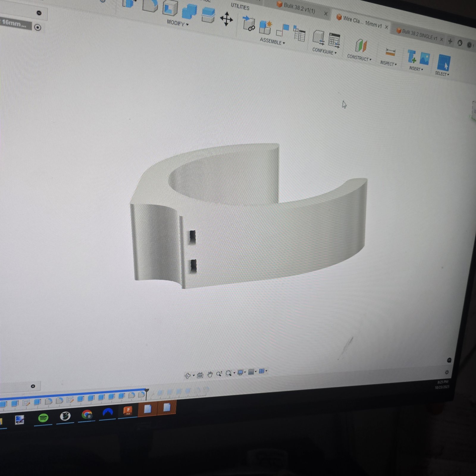Click the Change Parameters table icon
This screenshot has height=476, width=476.
click(x=334, y=40)
